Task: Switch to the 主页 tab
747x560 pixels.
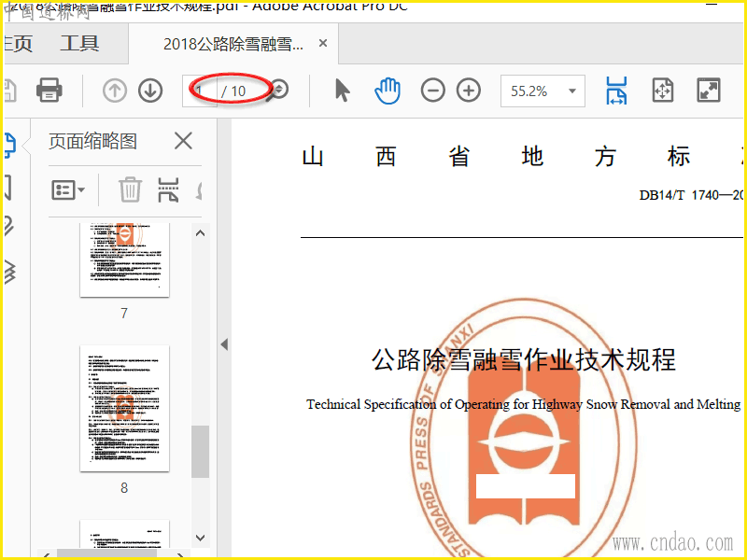Action: tap(18, 44)
